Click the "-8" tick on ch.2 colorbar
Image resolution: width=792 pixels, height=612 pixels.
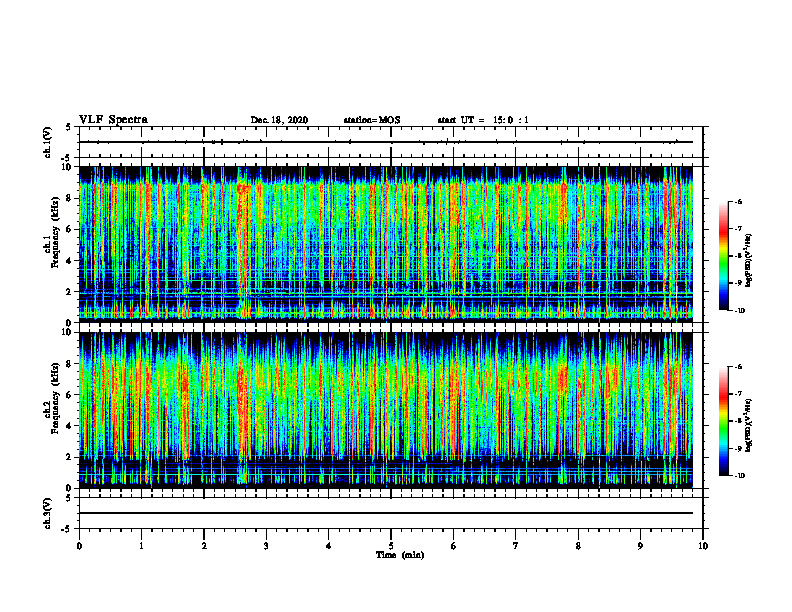739,421
